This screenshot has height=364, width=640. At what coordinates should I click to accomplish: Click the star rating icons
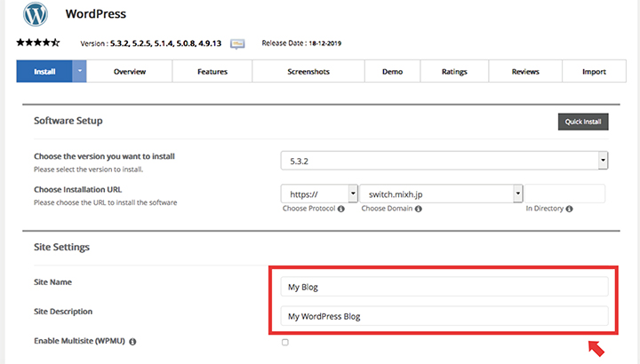click(x=38, y=43)
